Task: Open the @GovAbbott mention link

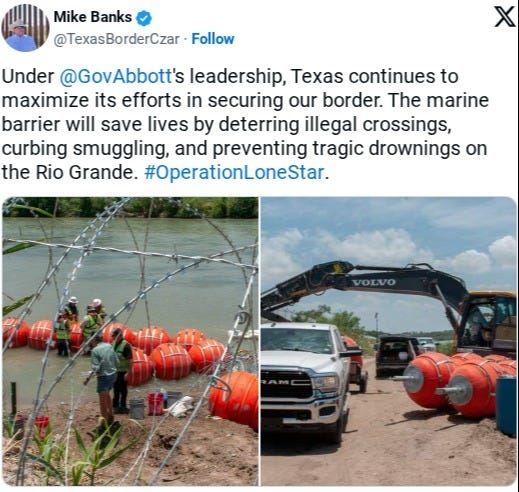Action: (115, 77)
